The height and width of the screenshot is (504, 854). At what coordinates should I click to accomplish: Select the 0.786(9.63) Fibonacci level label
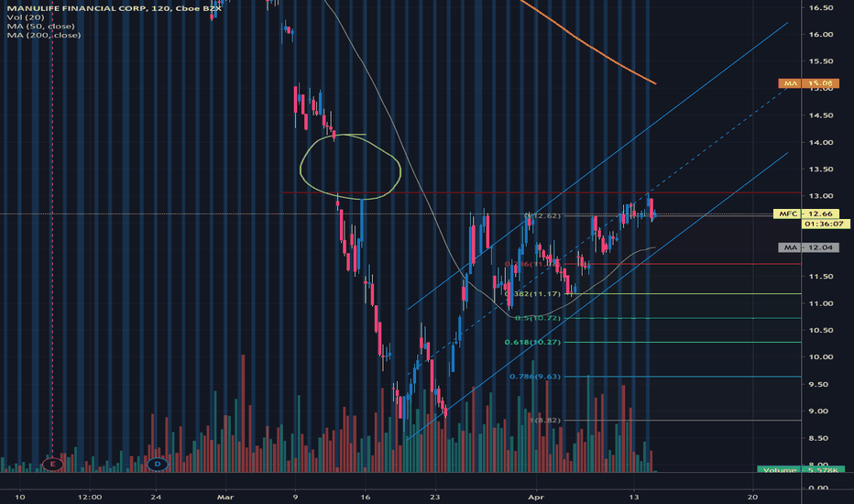coord(535,377)
